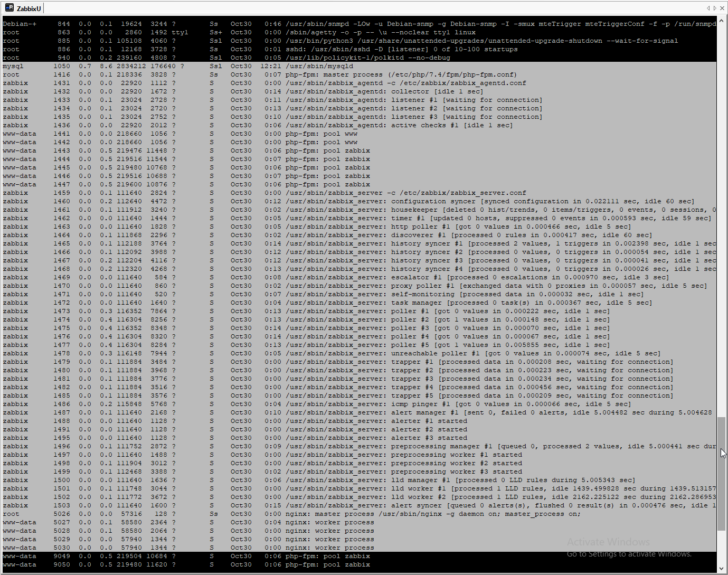This screenshot has width=728, height=575.
Task: Click PID 9049 in the php-fpm row
Action: pos(62,556)
